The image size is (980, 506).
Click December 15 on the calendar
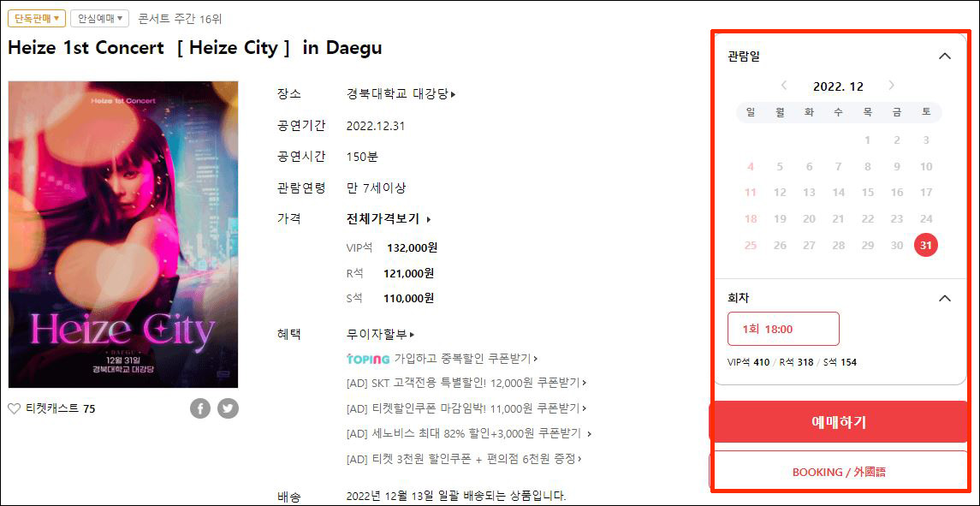pos(868,193)
